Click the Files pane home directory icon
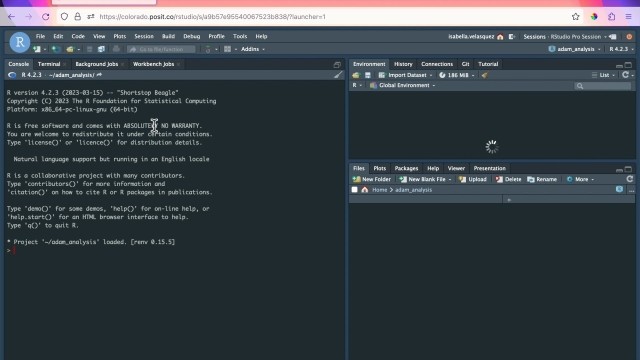The height and width of the screenshot is (360, 640). click(x=364, y=190)
